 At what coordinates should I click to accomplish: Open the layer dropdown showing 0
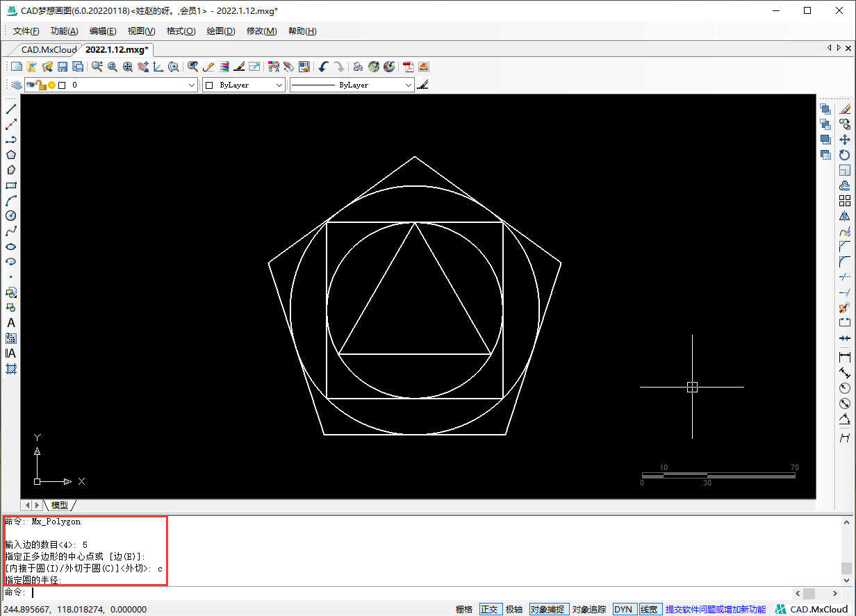click(111, 85)
